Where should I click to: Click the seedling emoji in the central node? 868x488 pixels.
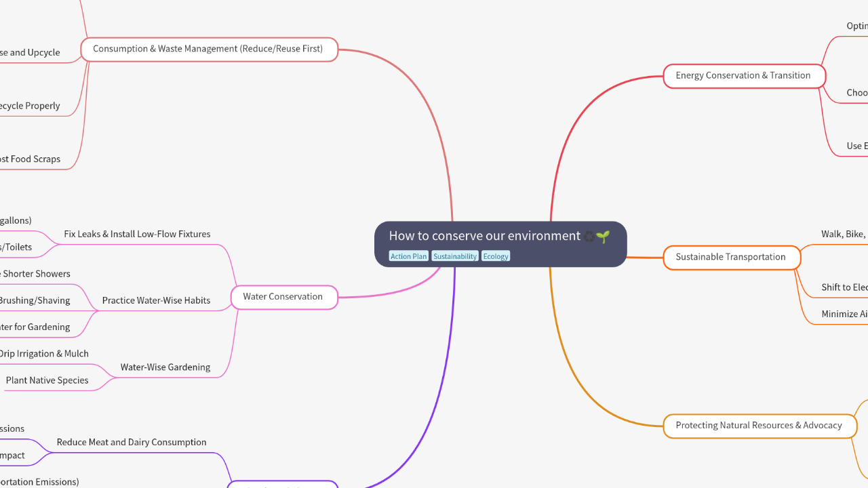coord(603,237)
